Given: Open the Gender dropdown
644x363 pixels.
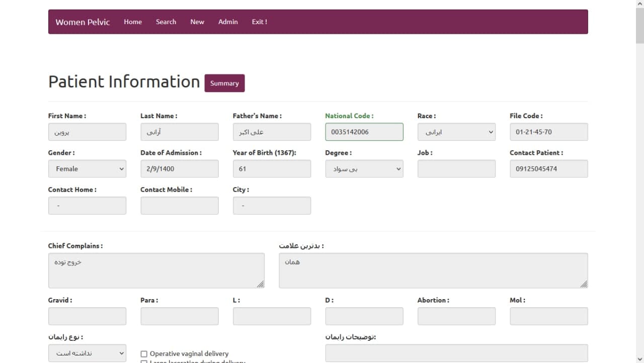Looking at the screenshot, I should pyautogui.click(x=87, y=169).
